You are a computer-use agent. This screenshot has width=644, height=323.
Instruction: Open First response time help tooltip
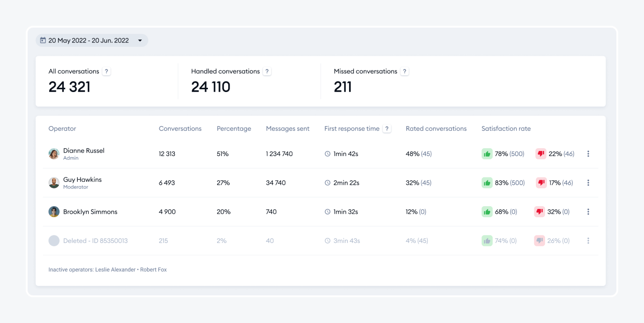(386, 128)
